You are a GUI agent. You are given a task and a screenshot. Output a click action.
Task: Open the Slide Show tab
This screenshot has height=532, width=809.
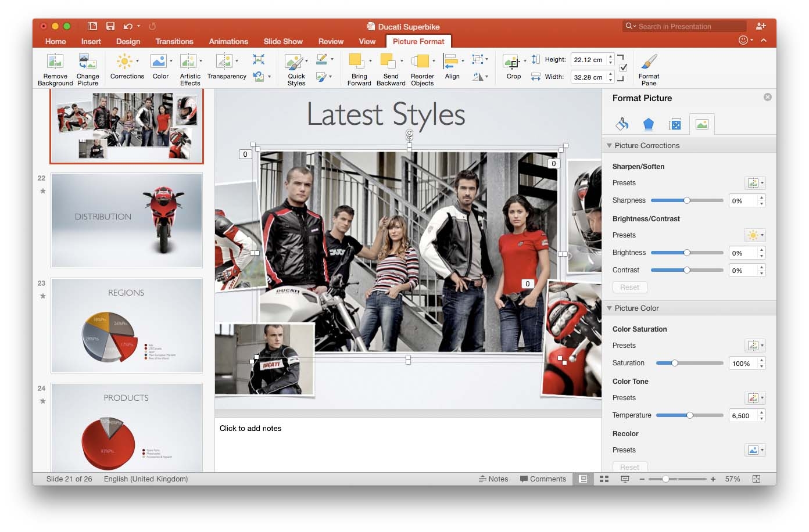(283, 41)
